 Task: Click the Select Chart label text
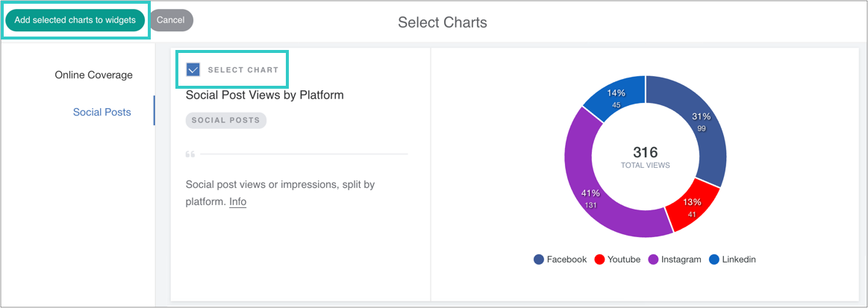(x=243, y=69)
